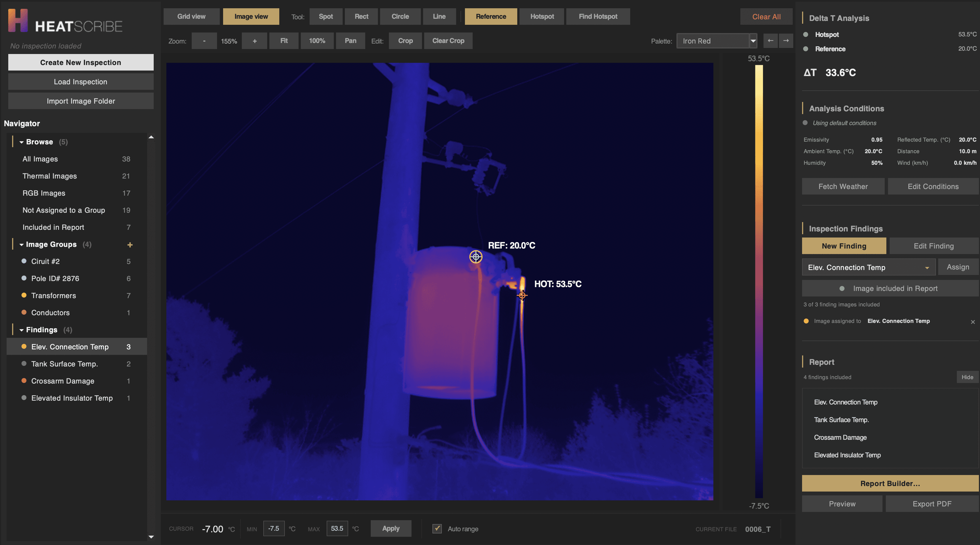
Task: Click Clear All
Action: click(x=766, y=16)
